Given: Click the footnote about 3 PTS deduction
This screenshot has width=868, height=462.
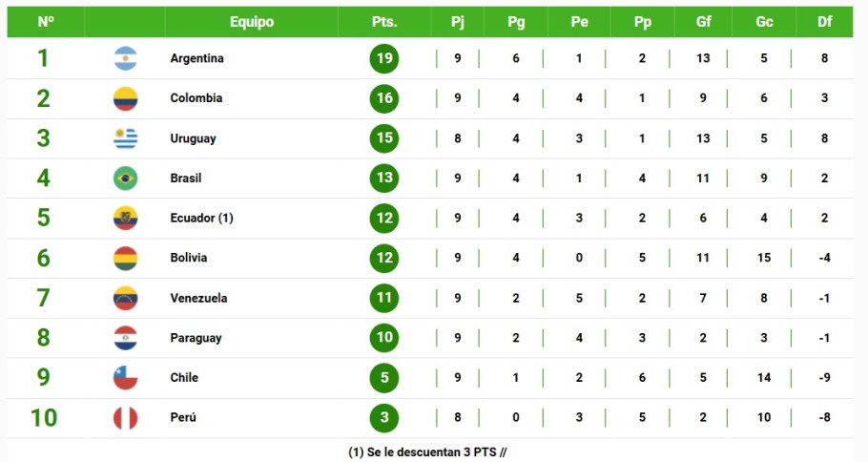Looking at the screenshot, I should tap(427, 452).
